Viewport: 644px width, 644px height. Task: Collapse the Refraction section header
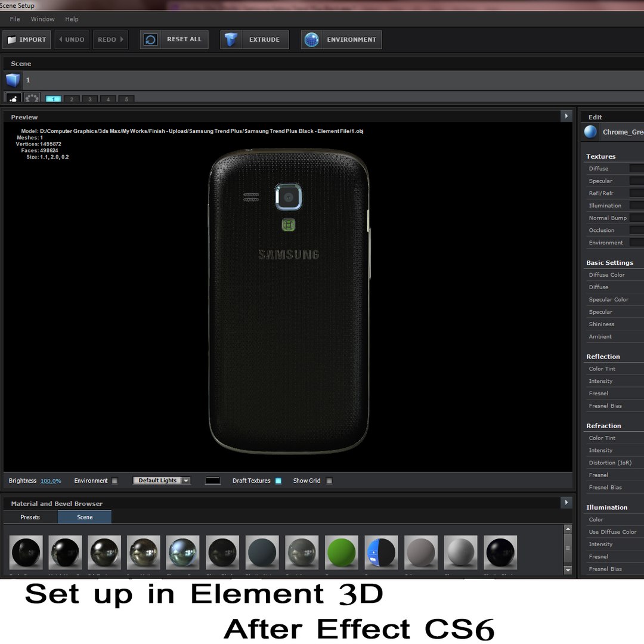coord(603,426)
